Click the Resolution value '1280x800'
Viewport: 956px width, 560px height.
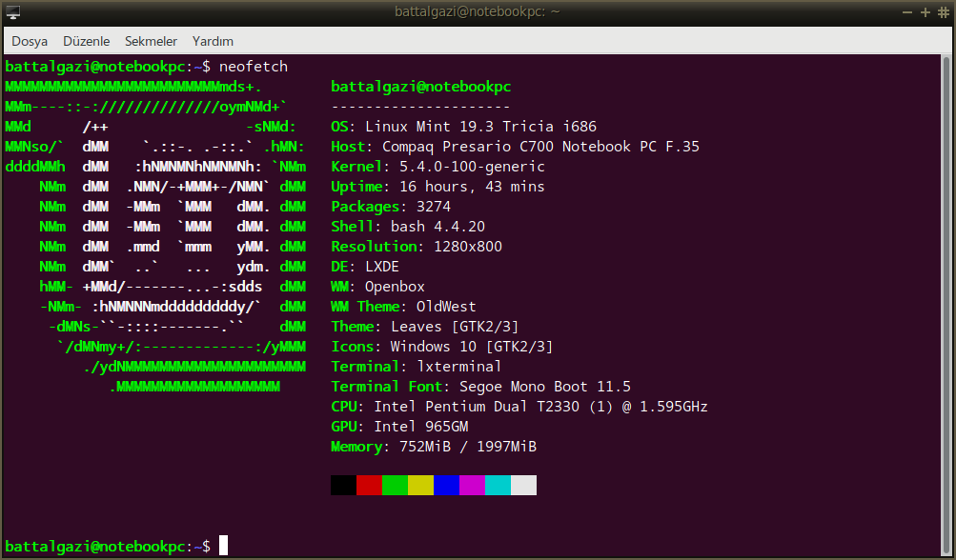(468, 246)
